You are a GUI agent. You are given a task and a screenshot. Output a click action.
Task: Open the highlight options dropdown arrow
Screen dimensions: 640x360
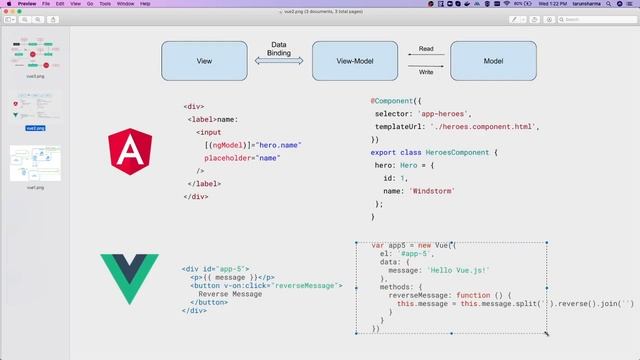click(x=523, y=20)
